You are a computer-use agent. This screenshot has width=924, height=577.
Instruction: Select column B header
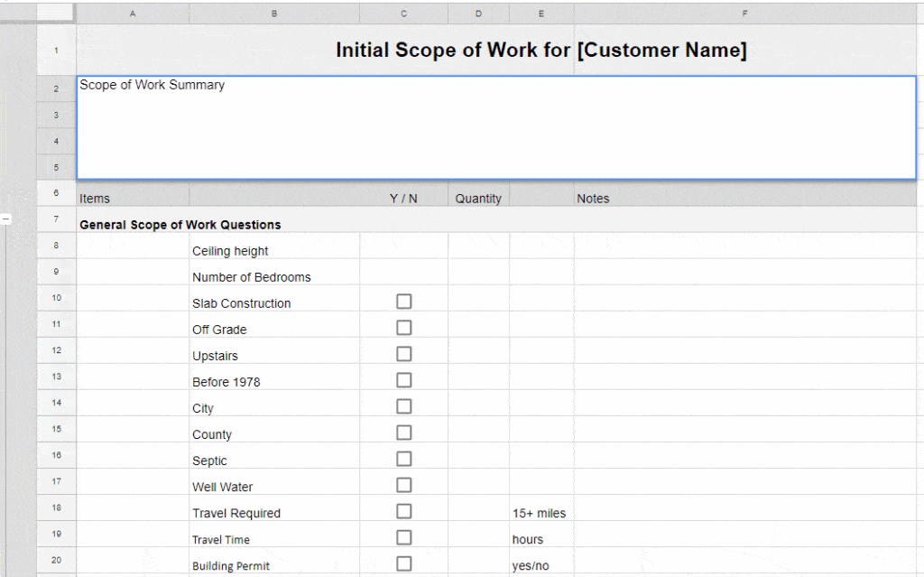tap(274, 13)
